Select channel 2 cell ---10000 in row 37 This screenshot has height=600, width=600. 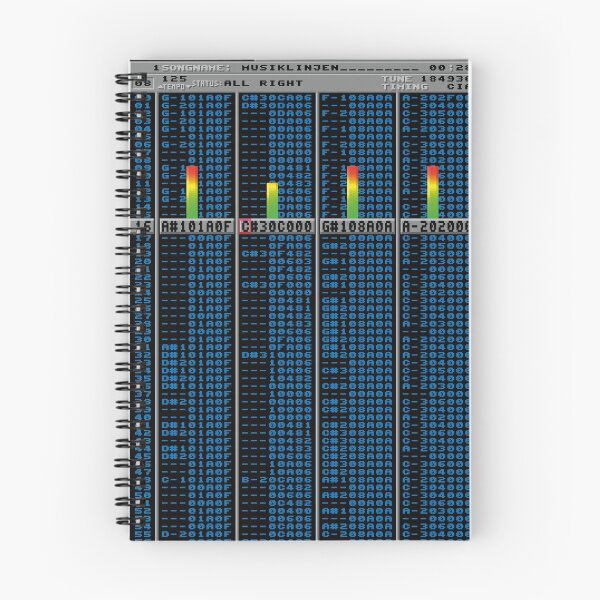277,394
